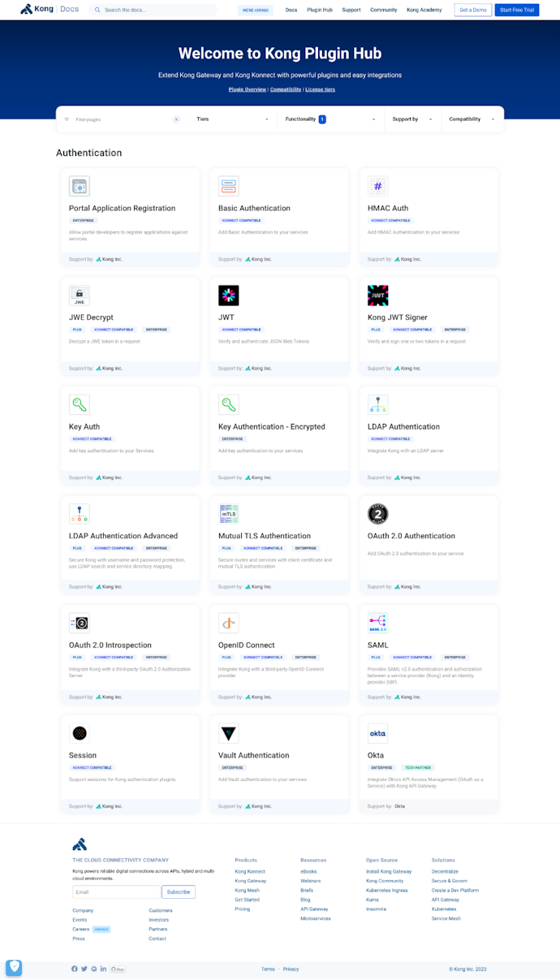The width and height of the screenshot is (560, 980).
Task: Click the Basic Authentication plugin icon
Action: [x=228, y=186]
